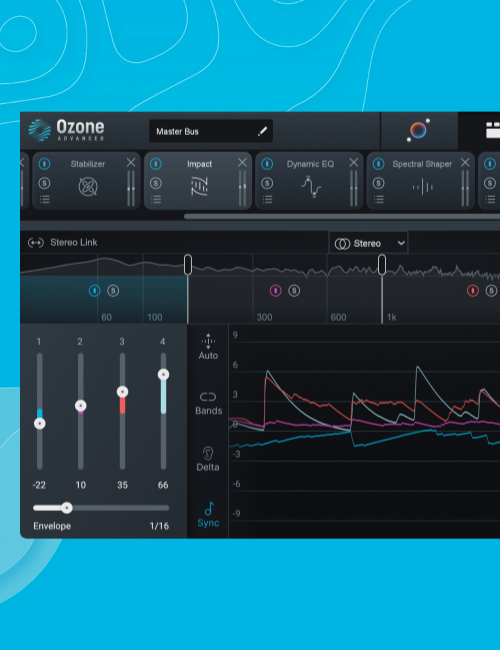Image resolution: width=500 pixels, height=650 pixels.
Task: Open Impact module preset list icon
Action: coord(156,199)
